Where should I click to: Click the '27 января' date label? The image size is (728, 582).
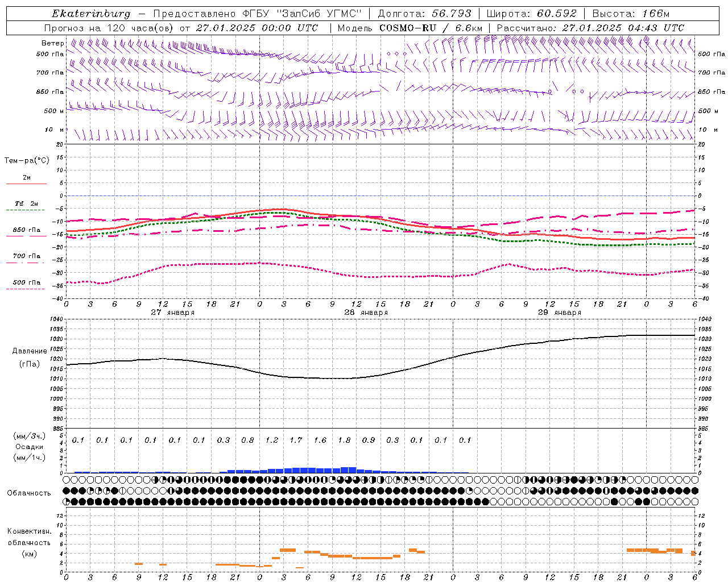tap(172, 313)
